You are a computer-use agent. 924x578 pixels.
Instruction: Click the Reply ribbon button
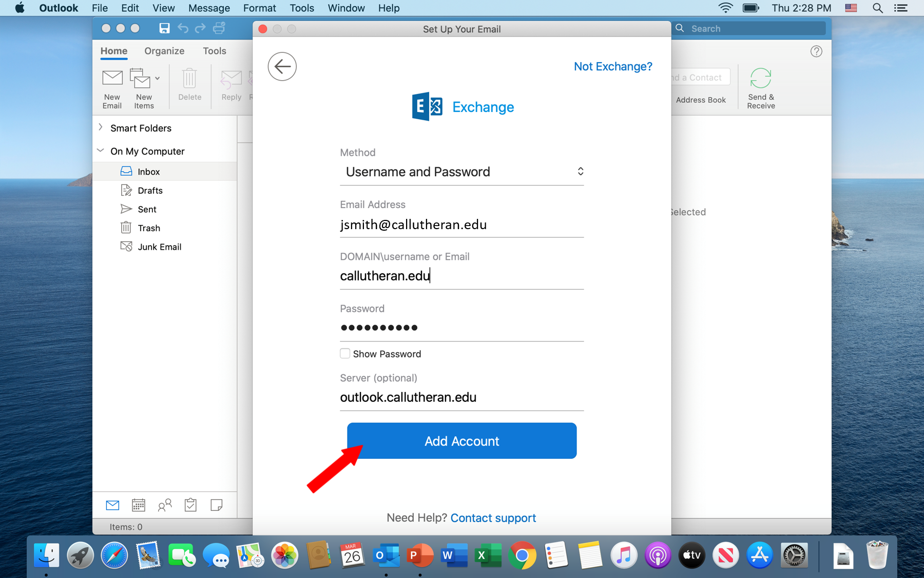point(231,85)
